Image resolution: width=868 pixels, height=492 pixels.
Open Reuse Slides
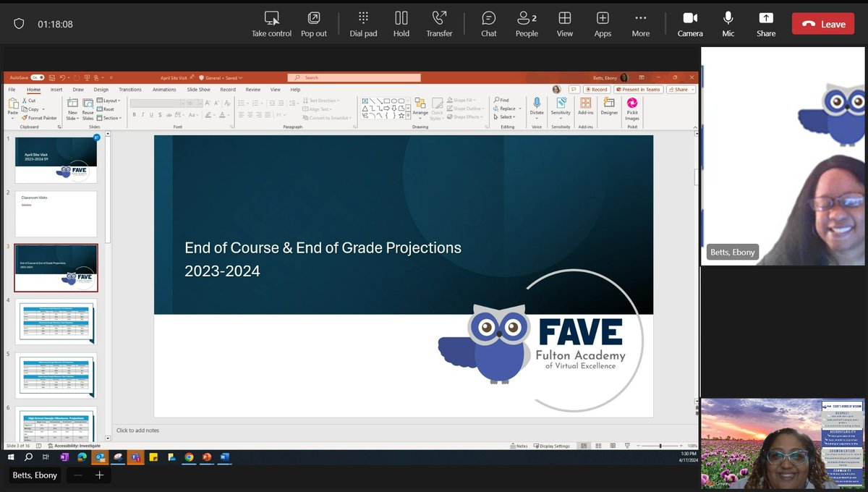[88, 108]
